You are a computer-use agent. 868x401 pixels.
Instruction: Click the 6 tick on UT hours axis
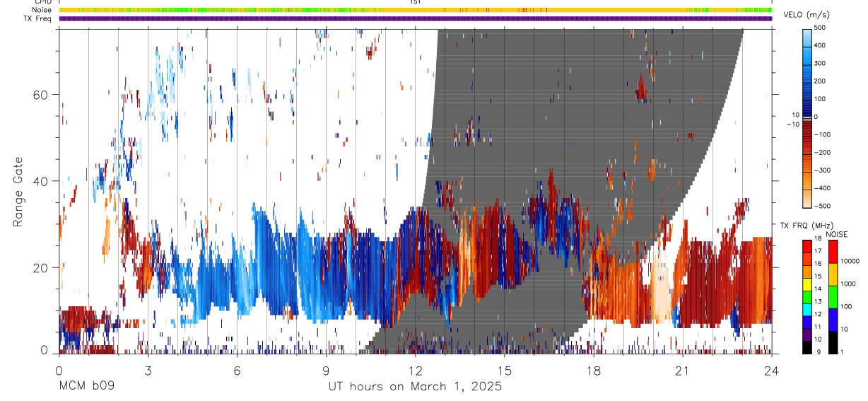pyautogui.click(x=237, y=370)
